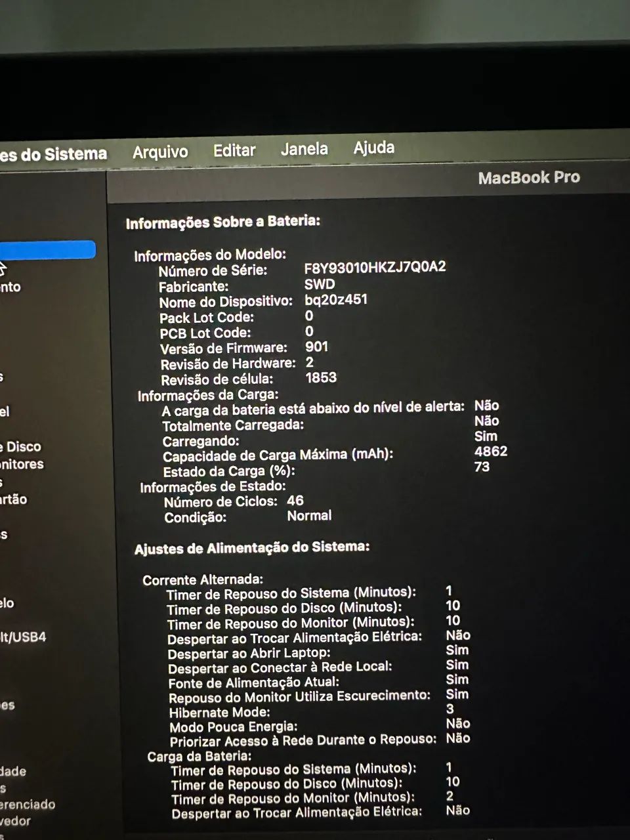This screenshot has height=840, width=630.
Task: Click the 'Fabricante:' label
Action: pos(194,287)
